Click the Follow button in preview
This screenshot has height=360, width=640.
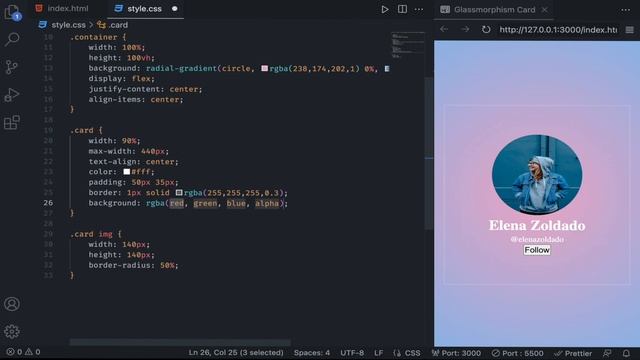537,250
